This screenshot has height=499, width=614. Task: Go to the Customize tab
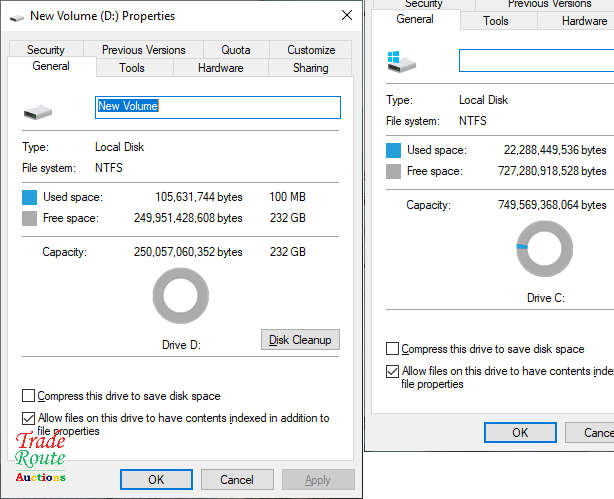pyautogui.click(x=311, y=49)
